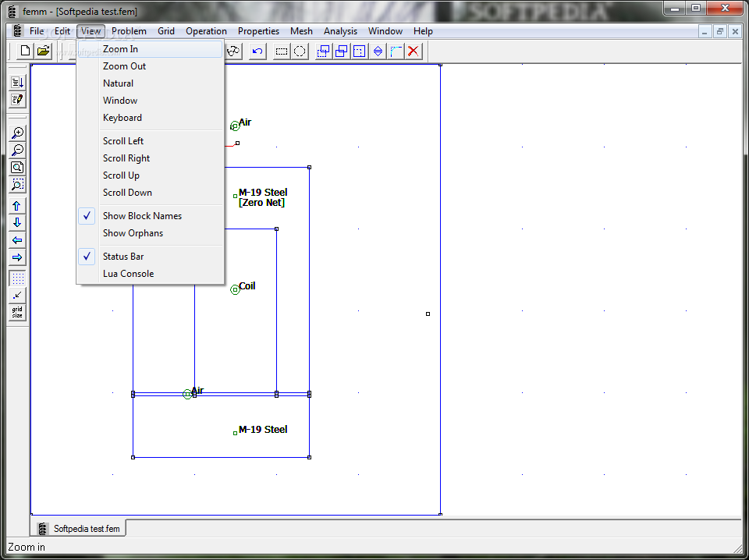
Task: Click the scroll right arrow icon
Action: point(17,257)
